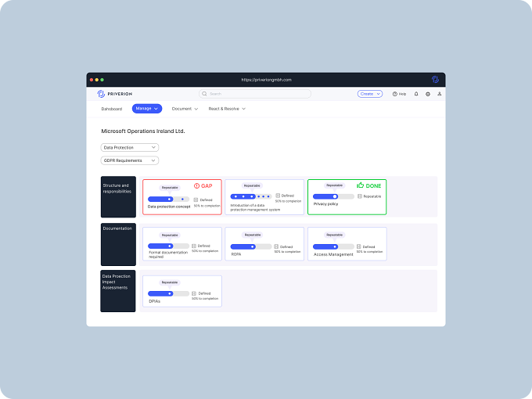Click the 'Data protection concept' card title
The width and height of the screenshot is (532, 399).
[169, 207]
